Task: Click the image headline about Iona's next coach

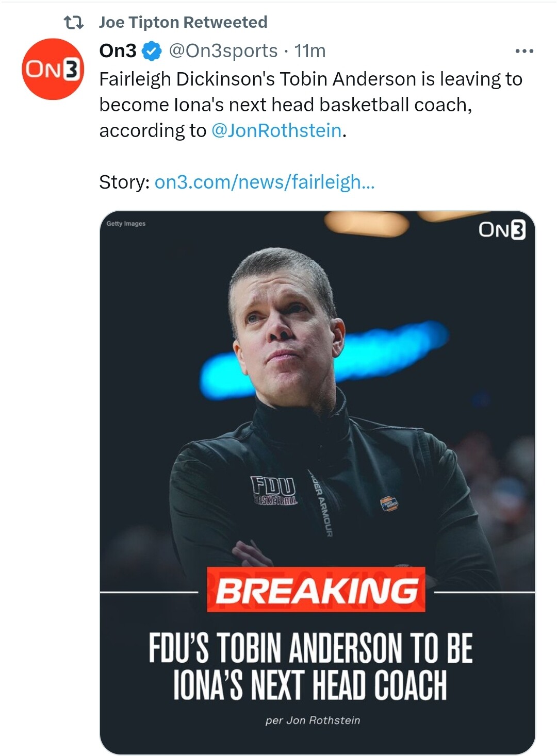Action: click(x=310, y=666)
